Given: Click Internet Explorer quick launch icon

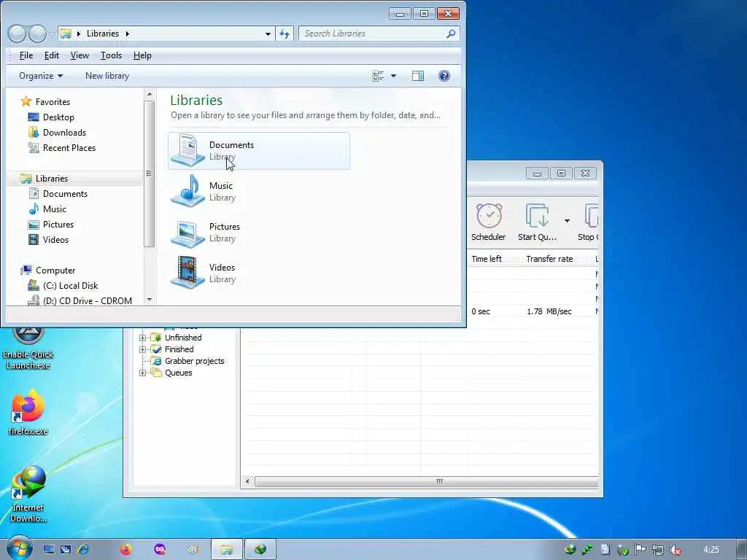Looking at the screenshot, I should pos(82,550).
